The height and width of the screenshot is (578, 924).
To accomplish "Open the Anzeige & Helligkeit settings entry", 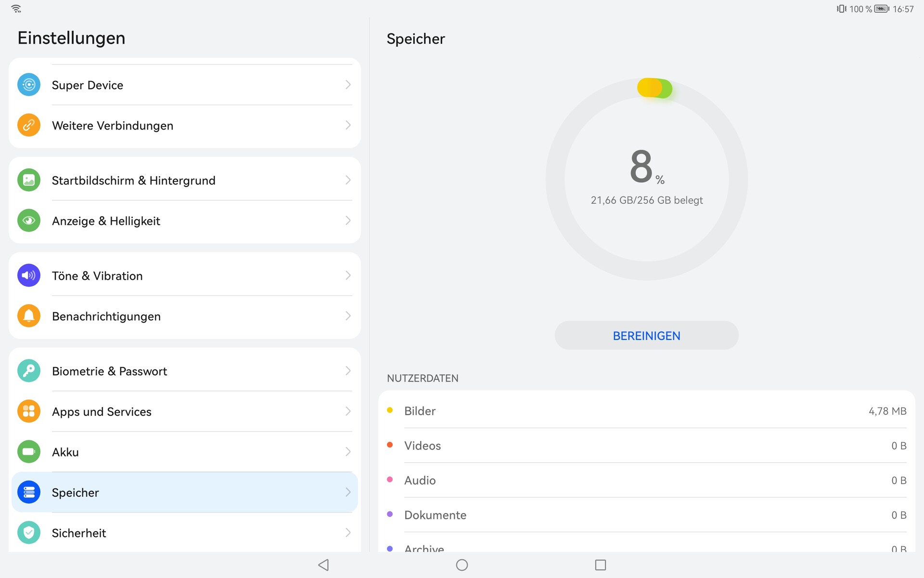I will click(185, 221).
